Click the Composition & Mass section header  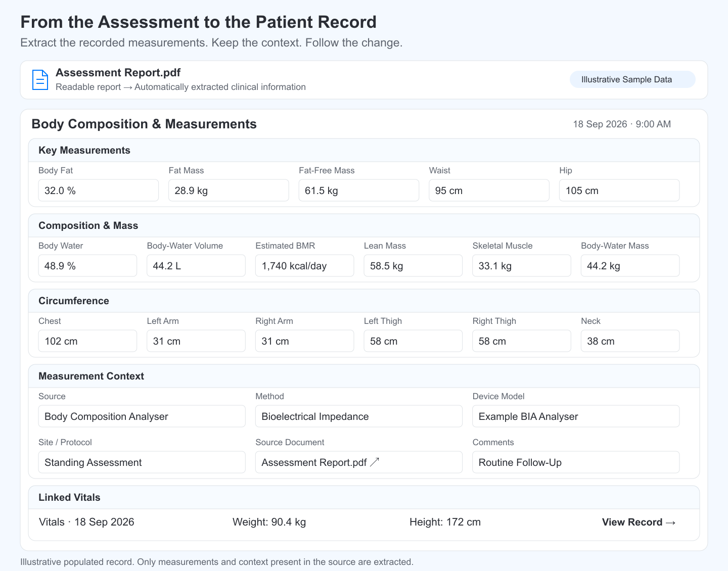pyautogui.click(x=364, y=225)
